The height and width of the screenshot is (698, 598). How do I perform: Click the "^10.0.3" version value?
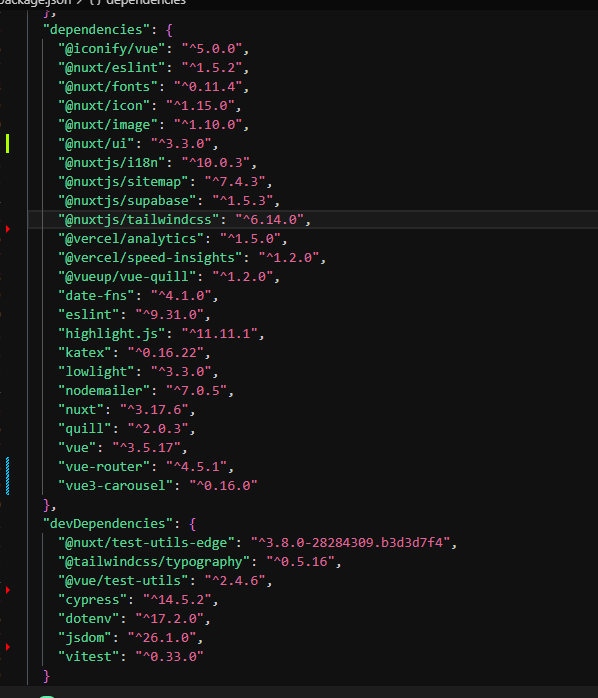click(x=216, y=163)
